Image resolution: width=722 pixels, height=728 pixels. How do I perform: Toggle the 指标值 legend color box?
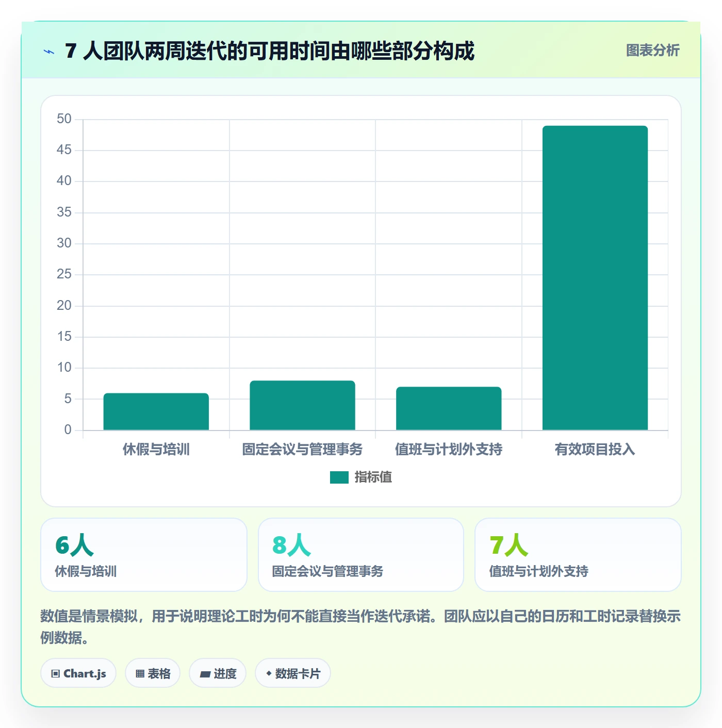pos(339,477)
